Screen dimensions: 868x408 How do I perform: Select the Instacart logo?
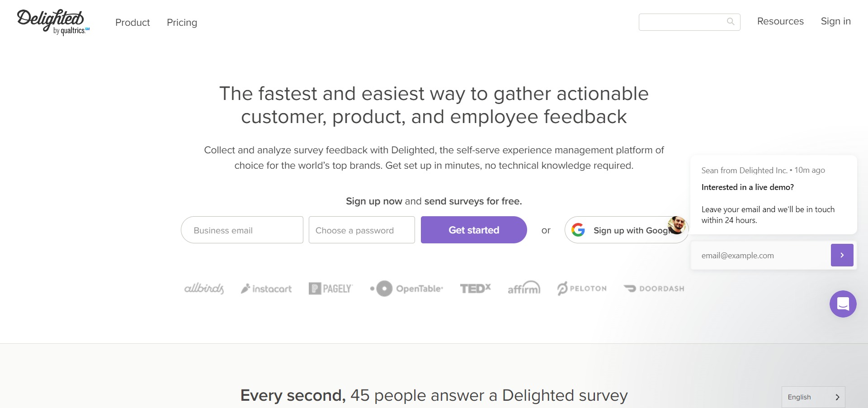tap(266, 288)
